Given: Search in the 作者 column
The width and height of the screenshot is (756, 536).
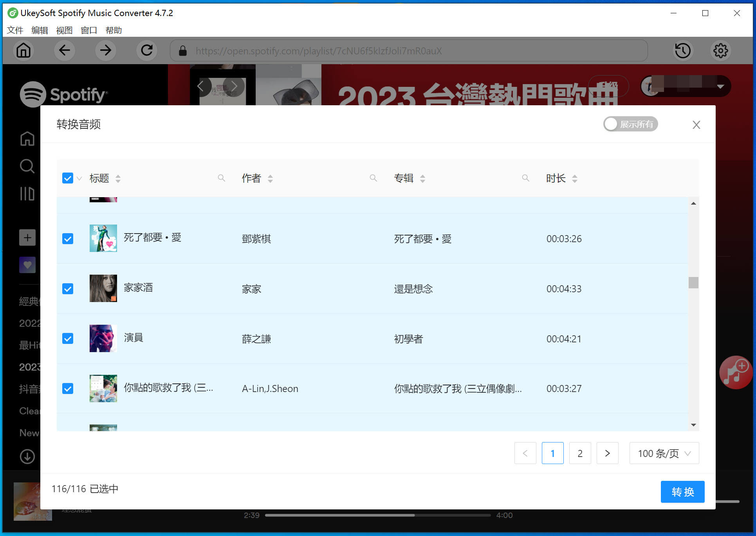Looking at the screenshot, I should click(x=373, y=178).
